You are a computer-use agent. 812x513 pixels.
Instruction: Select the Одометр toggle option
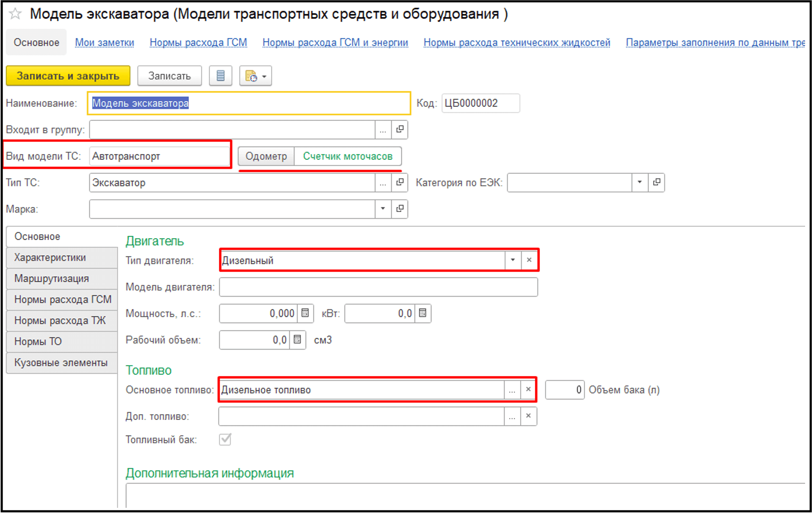(x=266, y=156)
